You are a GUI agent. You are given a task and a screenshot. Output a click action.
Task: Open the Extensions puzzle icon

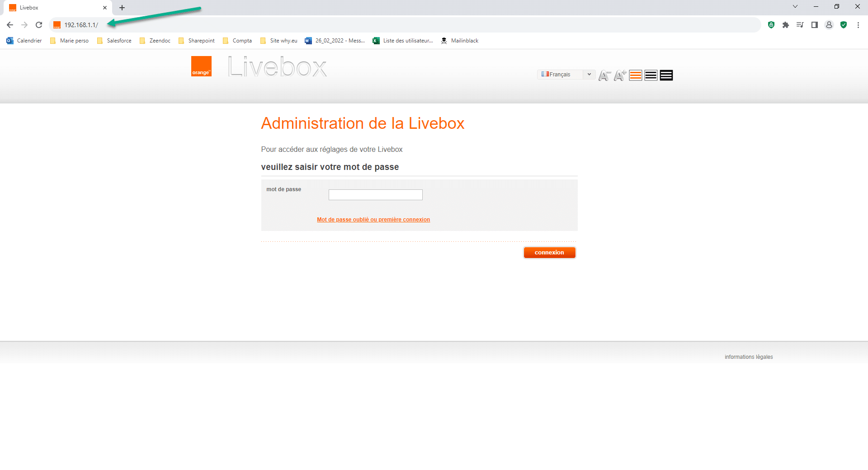[x=786, y=25]
